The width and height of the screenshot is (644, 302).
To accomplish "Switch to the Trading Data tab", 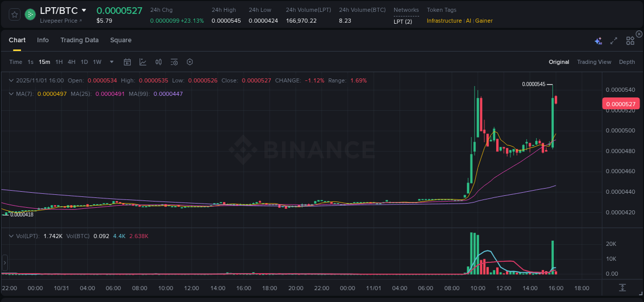I will (x=79, y=40).
